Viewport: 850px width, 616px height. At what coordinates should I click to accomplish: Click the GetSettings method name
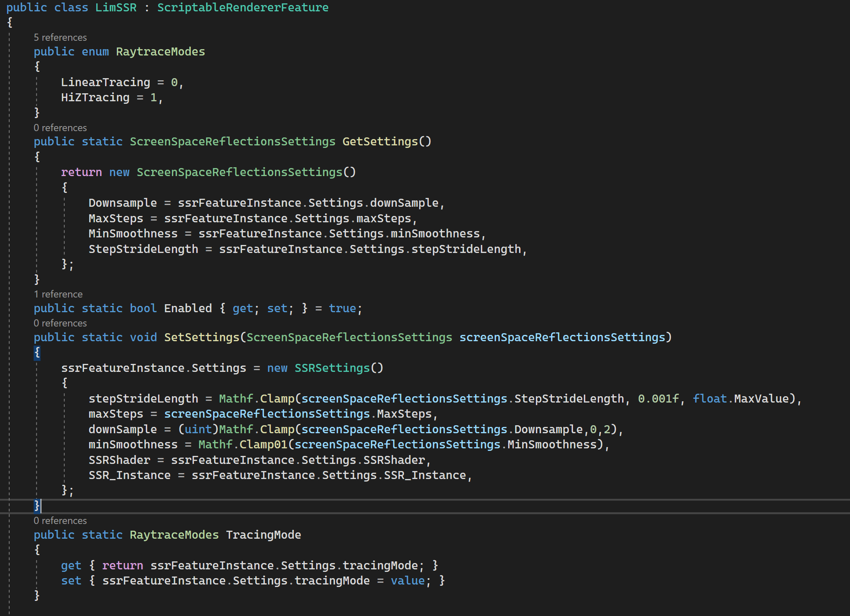380,142
